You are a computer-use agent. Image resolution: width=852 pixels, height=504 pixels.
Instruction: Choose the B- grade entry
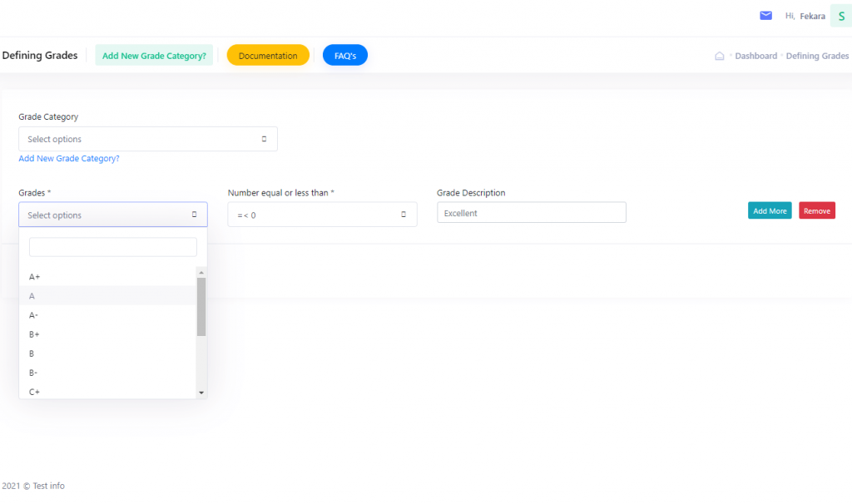34,373
